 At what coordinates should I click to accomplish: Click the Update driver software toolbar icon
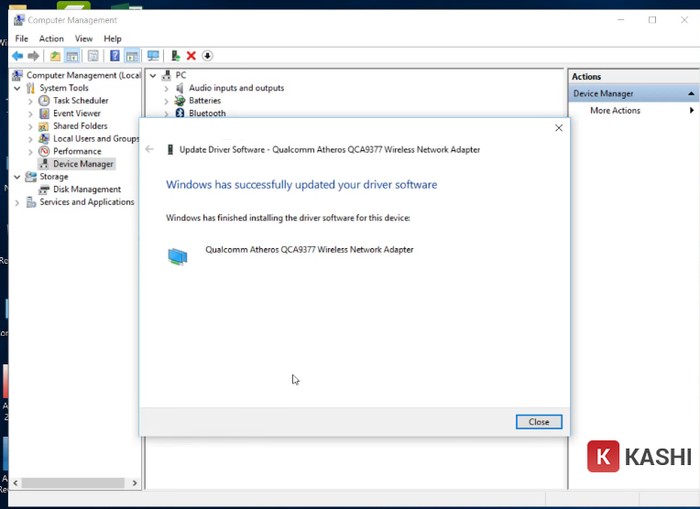click(x=176, y=56)
